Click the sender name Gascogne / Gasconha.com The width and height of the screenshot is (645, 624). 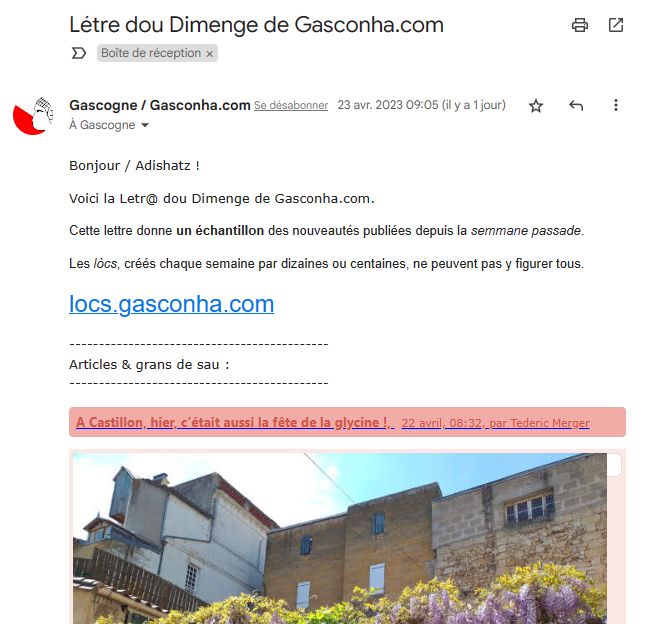(x=160, y=105)
